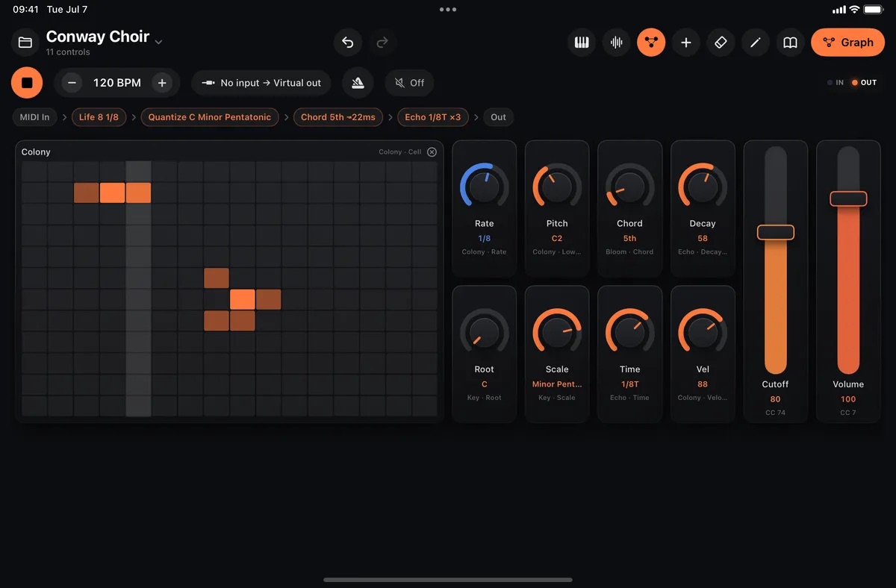This screenshot has height=588, width=896.
Task: Click the OUT activity indicator
Action: tap(865, 83)
